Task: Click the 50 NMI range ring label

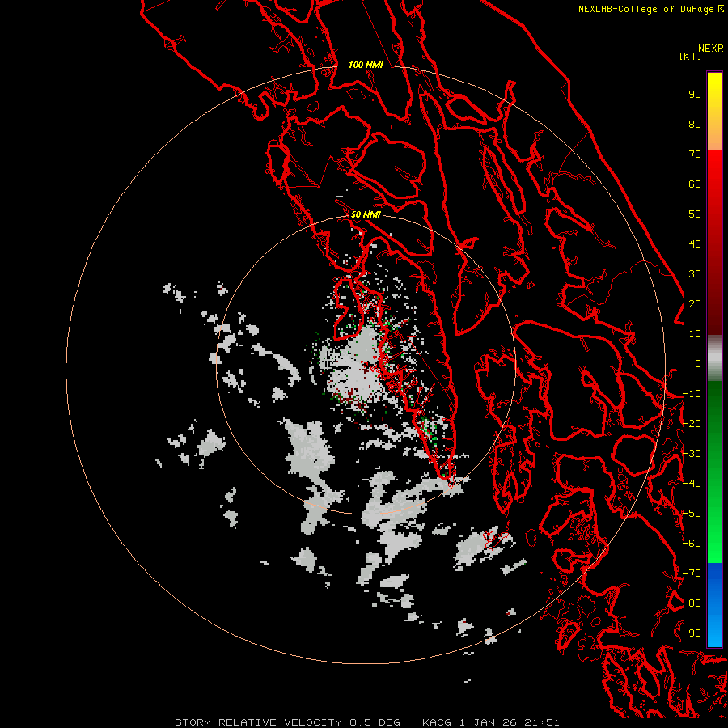Action: click(366, 214)
